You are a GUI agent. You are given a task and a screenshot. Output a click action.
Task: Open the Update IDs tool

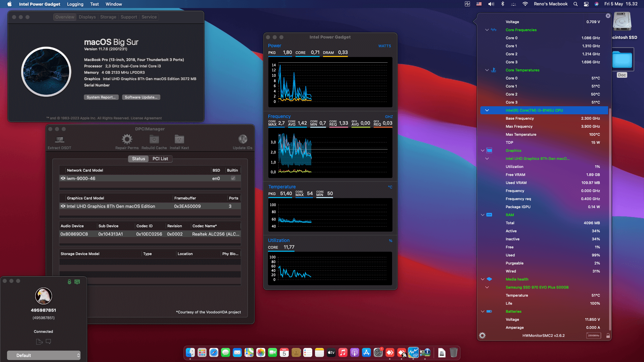[x=243, y=139]
